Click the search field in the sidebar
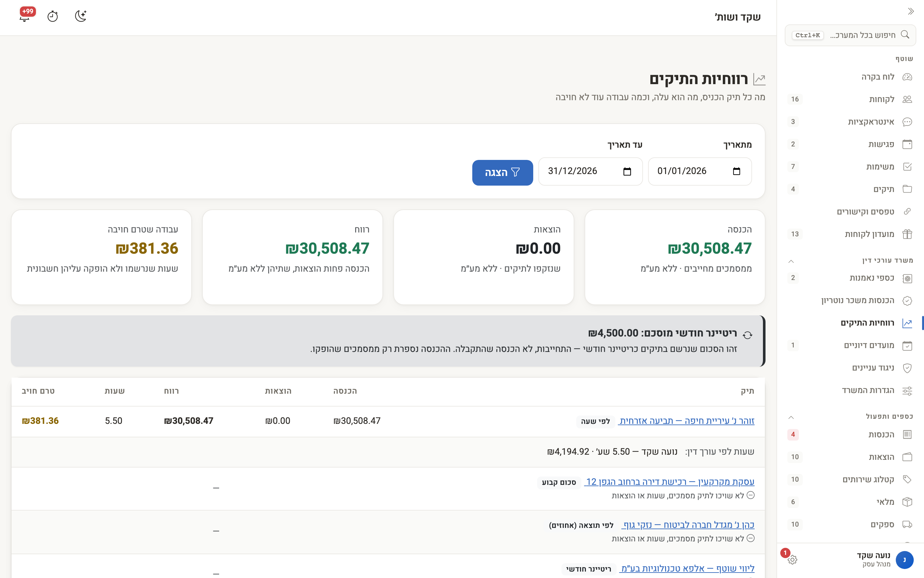924x578 pixels. point(850,35)
